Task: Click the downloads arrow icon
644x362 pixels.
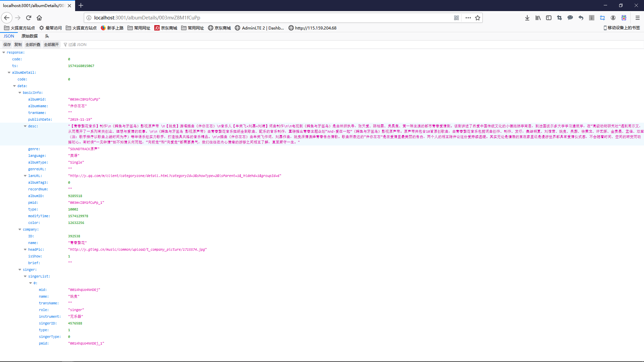Action: (x=527, y=18)
